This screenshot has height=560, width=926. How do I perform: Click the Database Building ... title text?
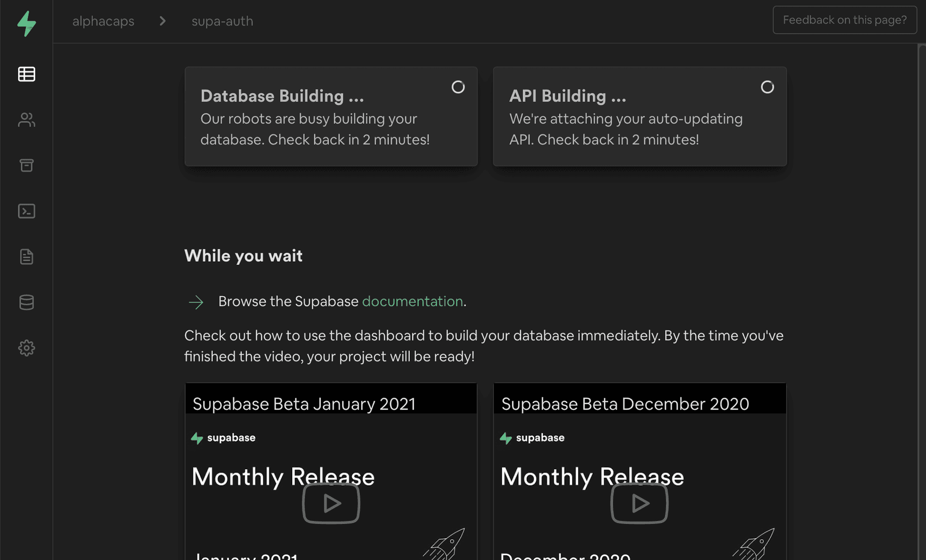282,96
